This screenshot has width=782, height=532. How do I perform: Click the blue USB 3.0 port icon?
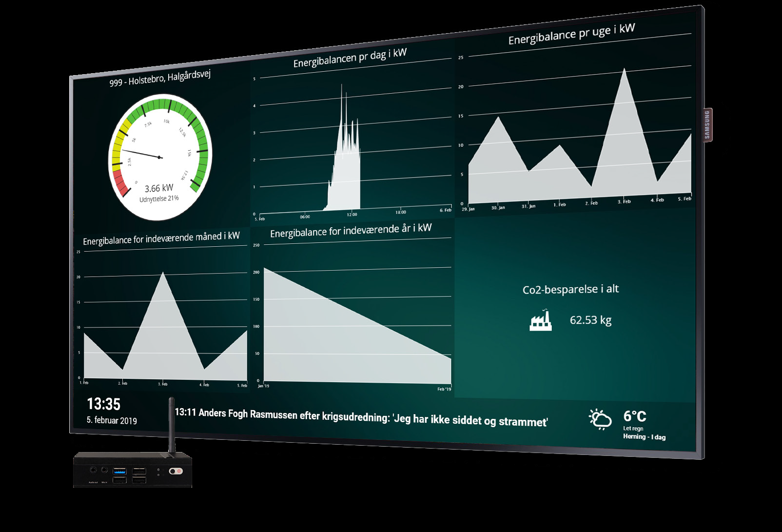(119, 471)
